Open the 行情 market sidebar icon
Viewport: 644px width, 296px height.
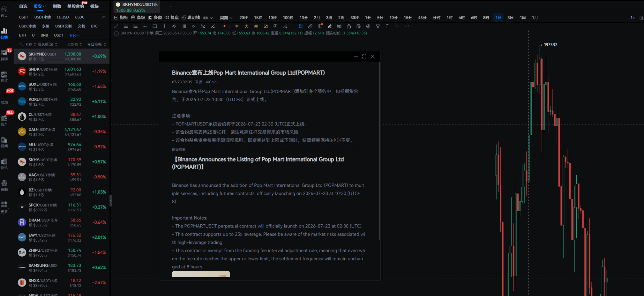(x=4, y=33)
